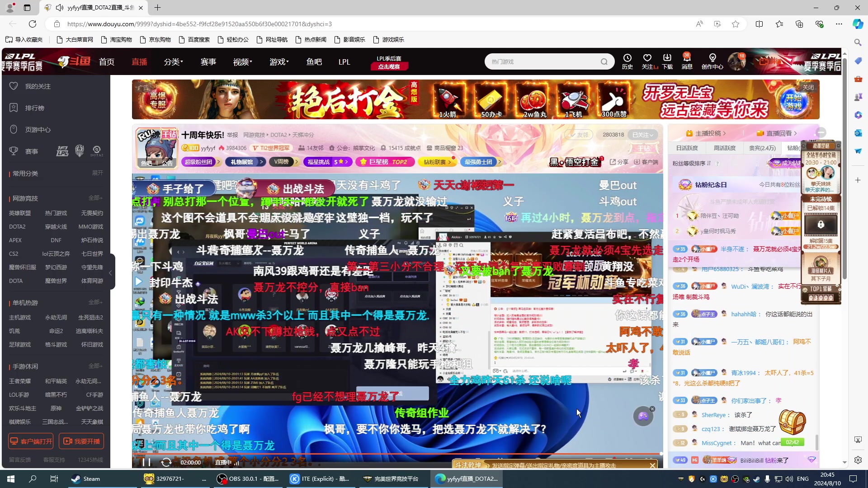Click the page vertical scrollbar down arrow
868x488 pixels.
click(x=844, y=463)
